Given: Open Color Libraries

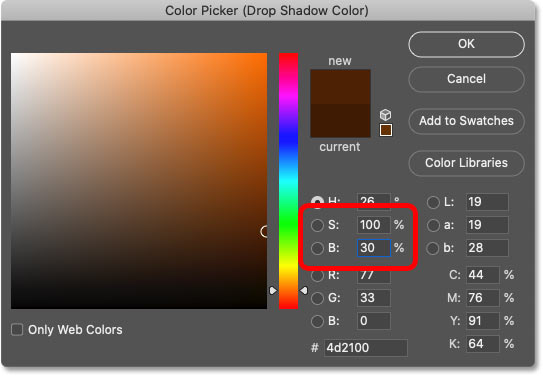Looking at the screenshot, I should (466, 163).
